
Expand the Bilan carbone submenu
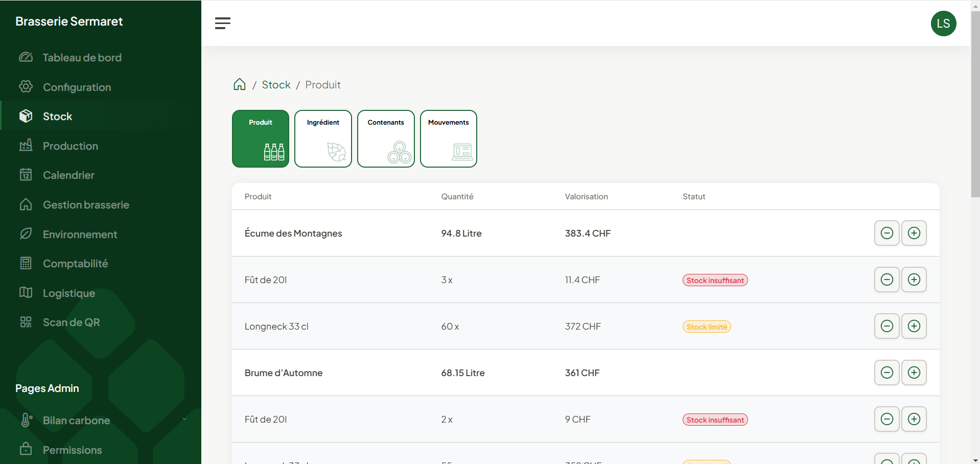coord(184,420)
